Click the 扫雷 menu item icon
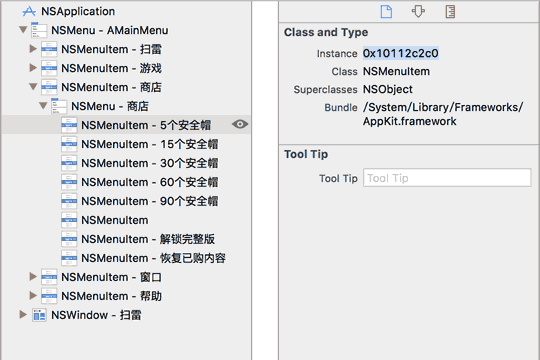540x360 pixels. click(49, 49)
